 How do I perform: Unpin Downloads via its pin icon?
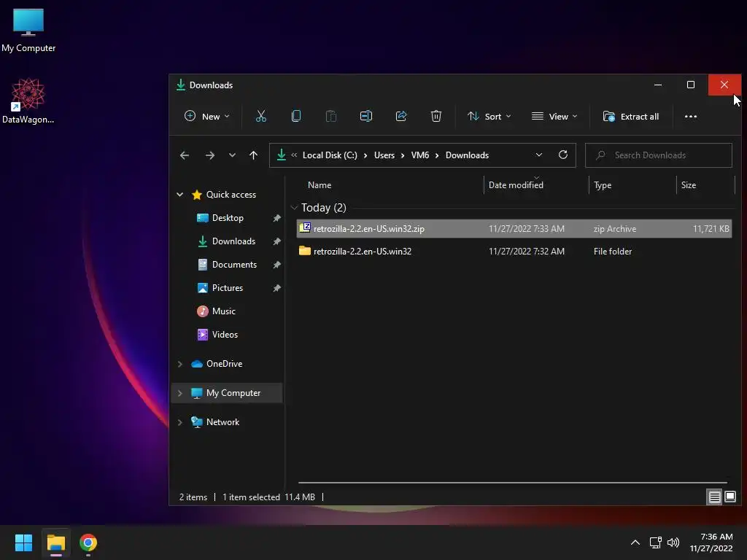[x=276, y=241]
